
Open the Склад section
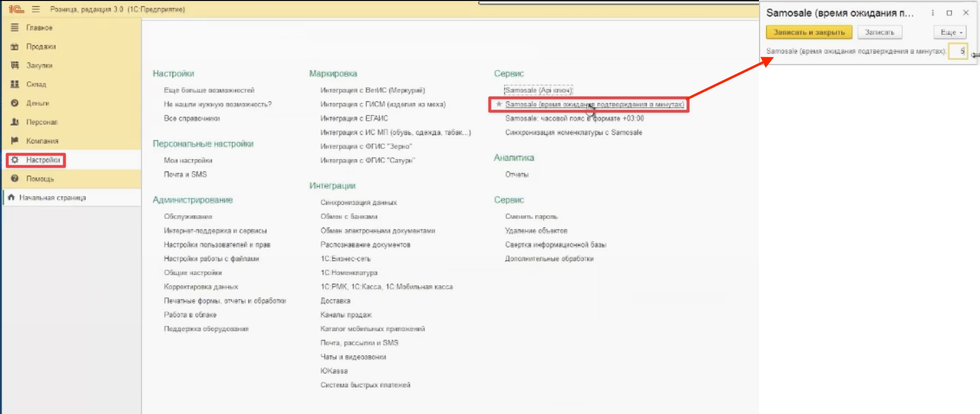(36, 84)
